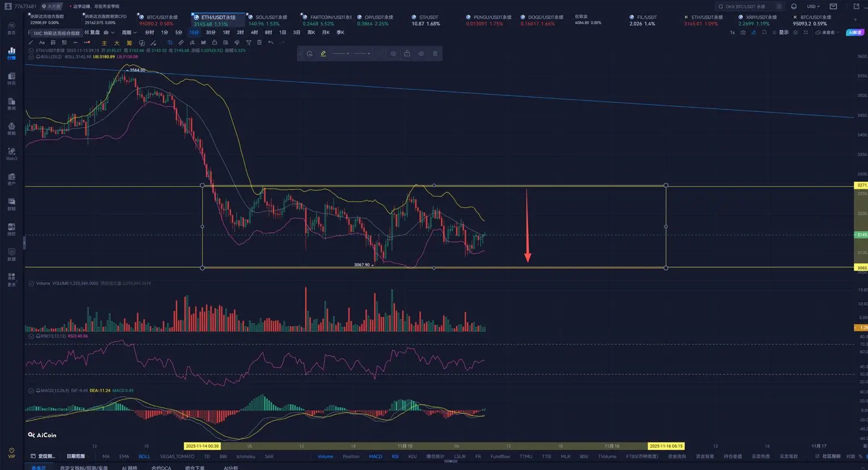Enable the EMA indicator
Screen dimensions: 868x470
(124, 456)
